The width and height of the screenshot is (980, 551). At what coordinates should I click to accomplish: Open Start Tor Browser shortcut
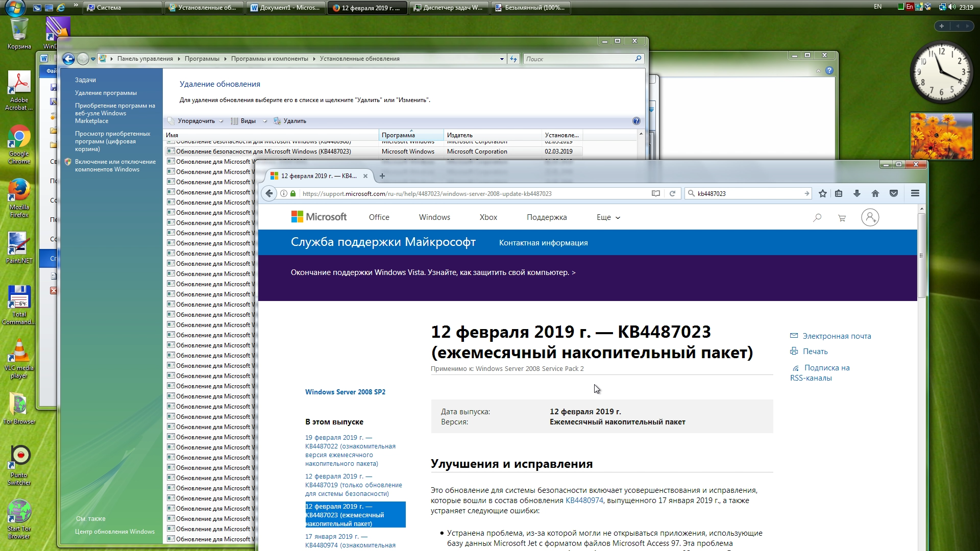[x=19, y=519]
